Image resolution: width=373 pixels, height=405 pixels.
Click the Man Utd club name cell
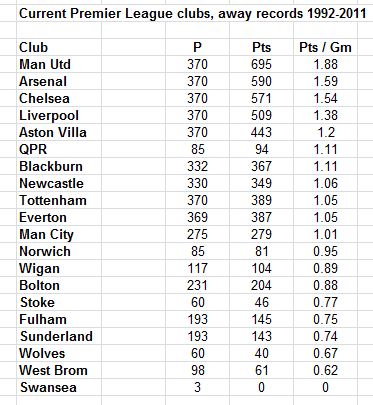pyautogui.click(x=59, y=64)
